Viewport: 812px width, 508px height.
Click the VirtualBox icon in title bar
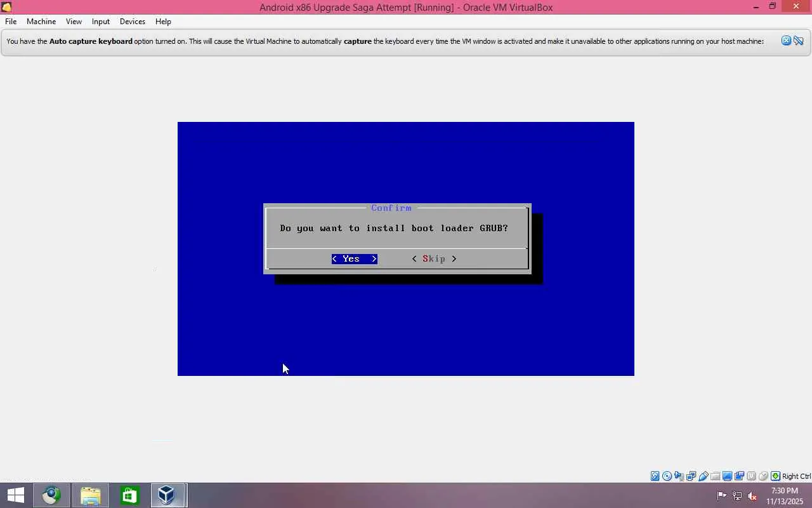tap(6, 7)
